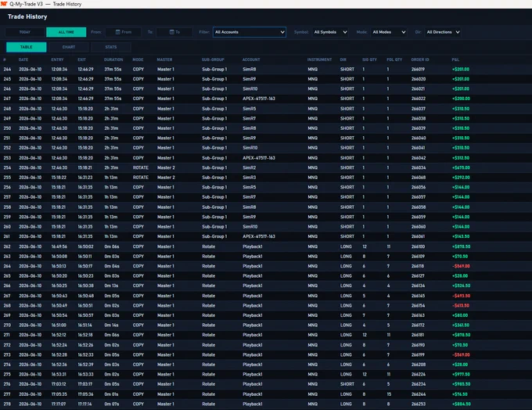This screenshot has height=410, width=532.
Task: Click the +$361.50 P&L in row 270
Action: pos(461,325)
